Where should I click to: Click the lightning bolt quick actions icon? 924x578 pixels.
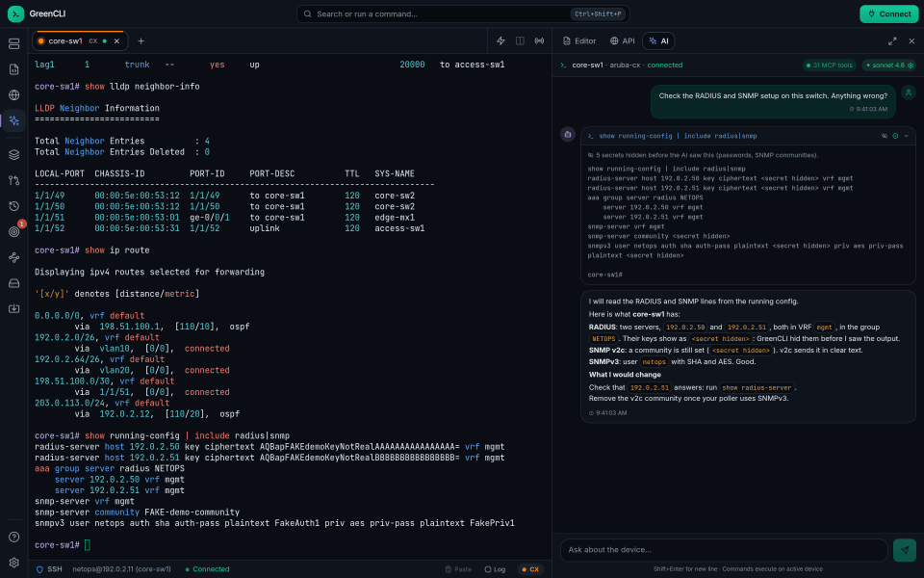tap(500, 40)
